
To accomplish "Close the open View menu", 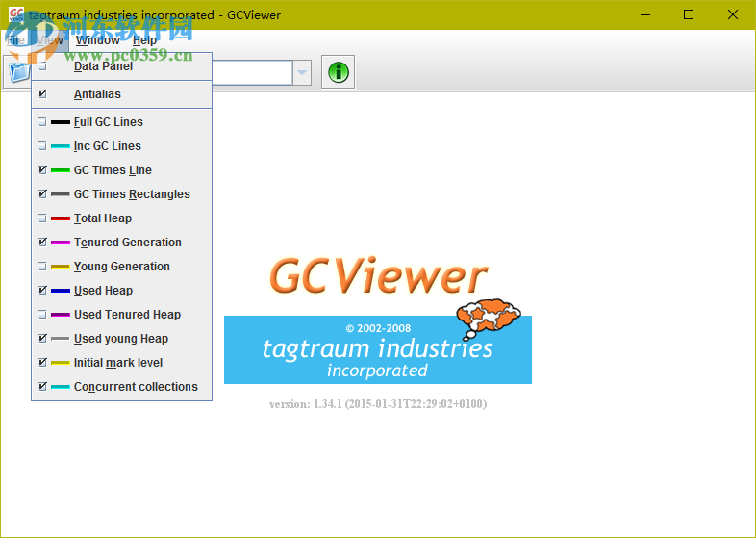I will 50,40.
